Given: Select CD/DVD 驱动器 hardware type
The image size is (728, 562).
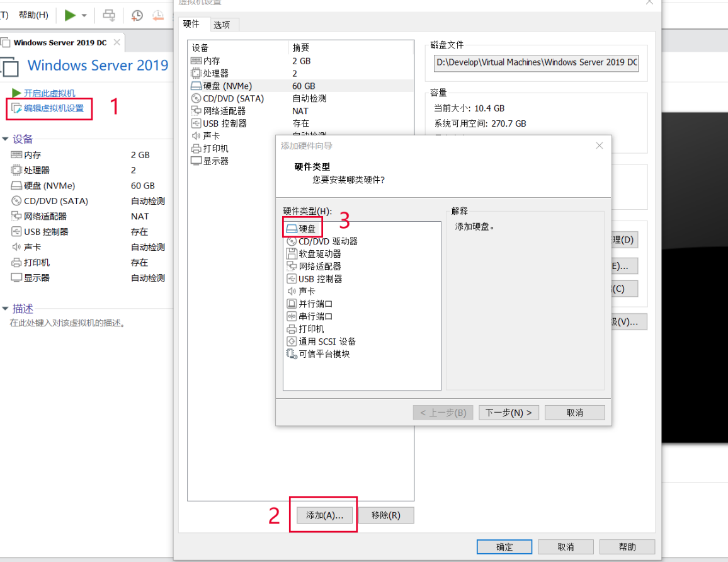Looking at the screenshot, I should click(x=327, y=241).
